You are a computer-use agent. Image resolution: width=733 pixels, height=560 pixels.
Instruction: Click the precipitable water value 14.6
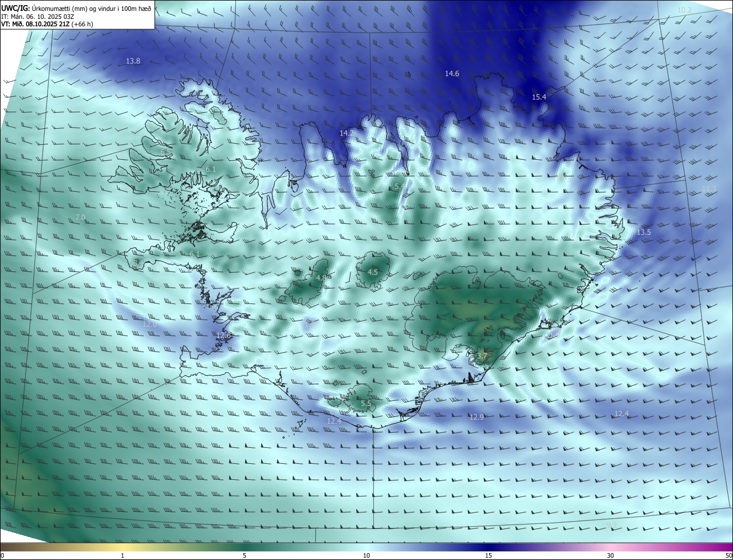452,73
